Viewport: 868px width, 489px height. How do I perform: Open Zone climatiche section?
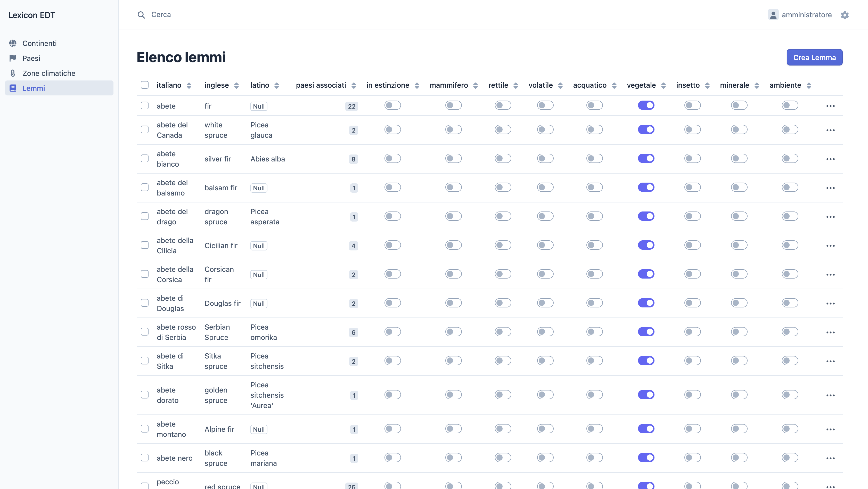point(49,73)
